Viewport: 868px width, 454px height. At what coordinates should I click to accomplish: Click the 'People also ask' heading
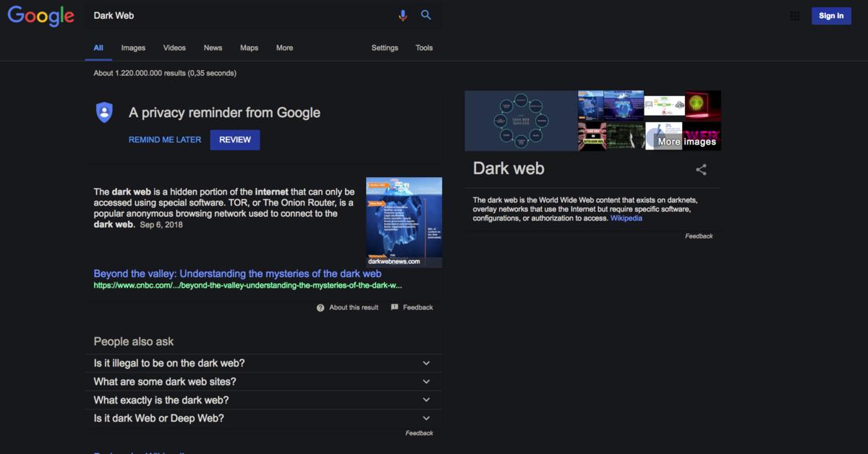[134, 341]
